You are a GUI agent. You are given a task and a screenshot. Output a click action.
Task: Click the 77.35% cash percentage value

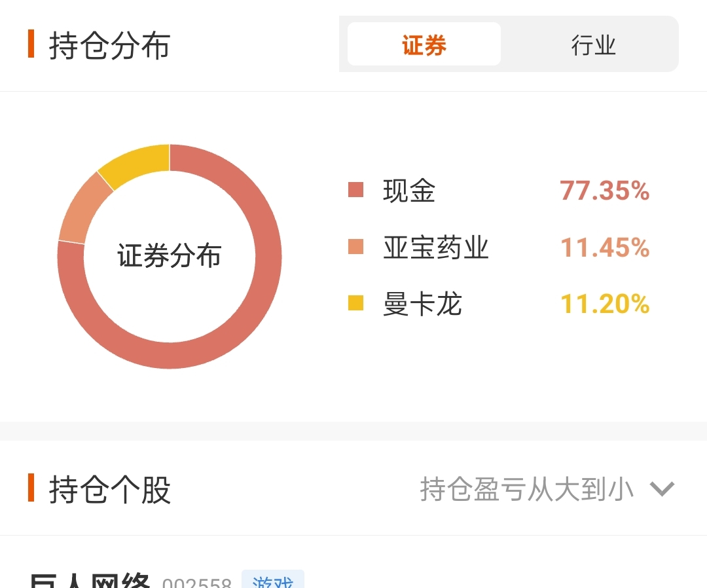605,191
